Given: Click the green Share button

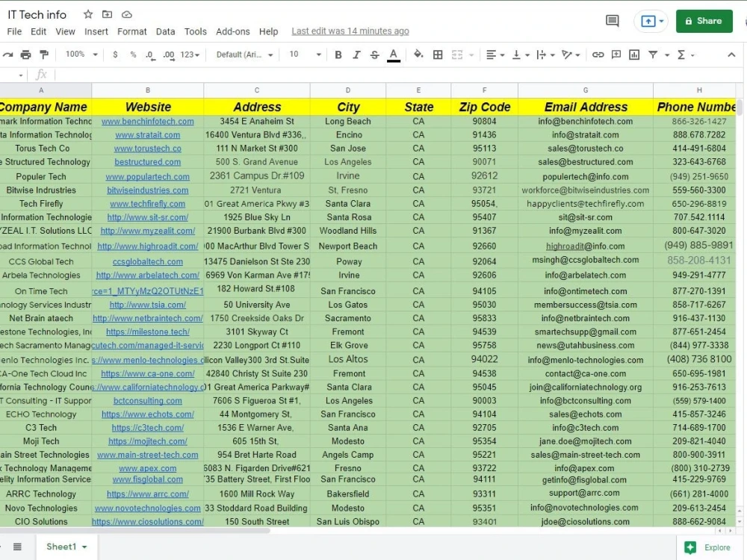Looking at the screenshot, I should (704, 21).
